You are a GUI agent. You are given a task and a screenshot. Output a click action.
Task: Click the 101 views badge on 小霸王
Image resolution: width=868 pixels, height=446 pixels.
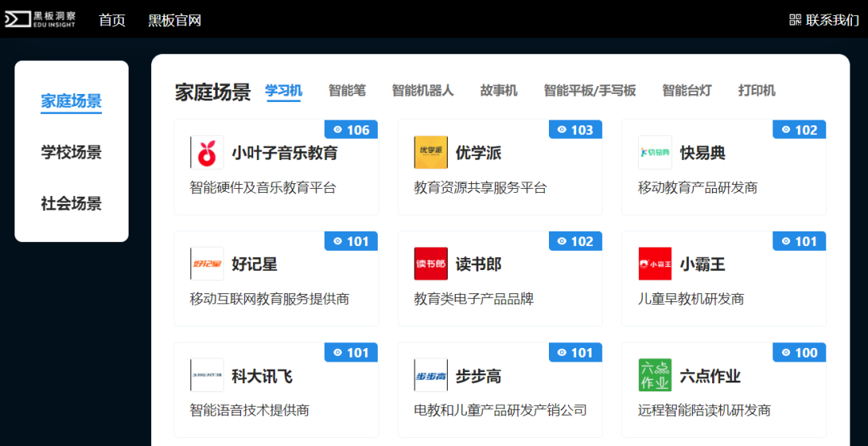click(x=800, y=241)
